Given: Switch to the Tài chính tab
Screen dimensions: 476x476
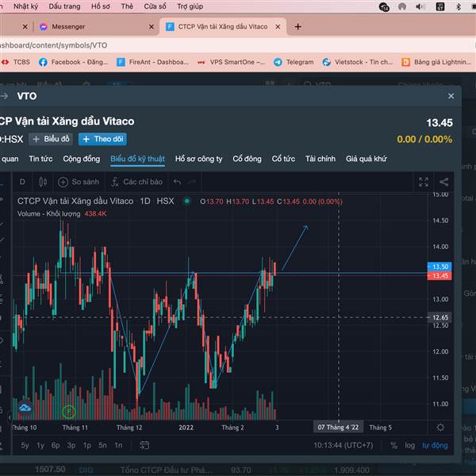Looking at the screenshot, I should [321, 159].
